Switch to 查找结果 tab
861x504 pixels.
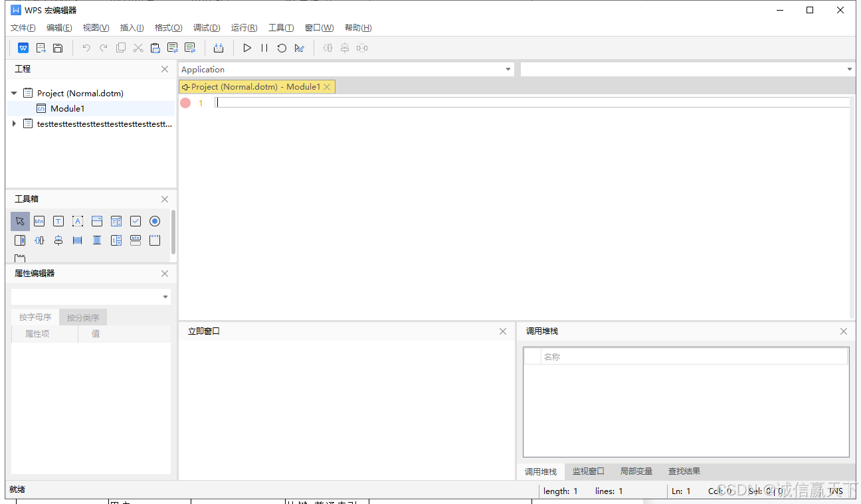pyautogui.click(x=684, y=471)
